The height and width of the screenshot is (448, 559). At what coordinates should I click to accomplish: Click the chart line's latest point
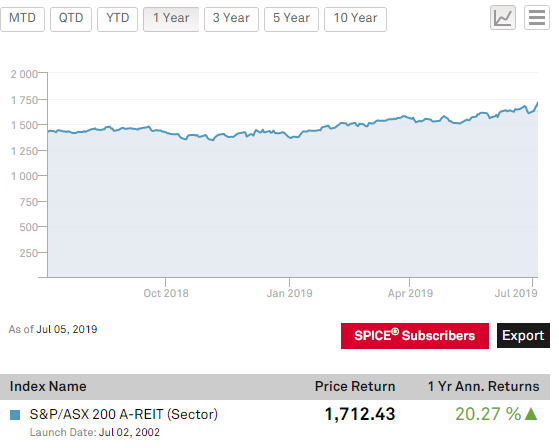pyautogui.click(x=537, y=103)
